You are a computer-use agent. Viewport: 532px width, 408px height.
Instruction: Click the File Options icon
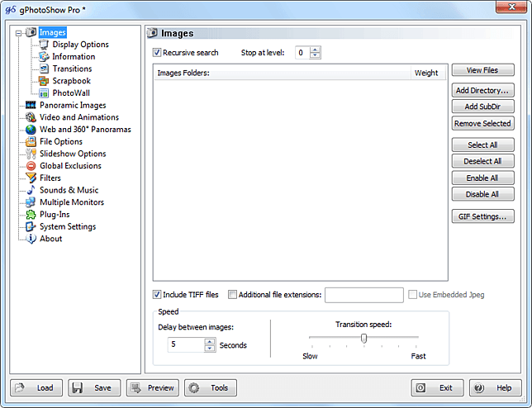click(31, 141)
